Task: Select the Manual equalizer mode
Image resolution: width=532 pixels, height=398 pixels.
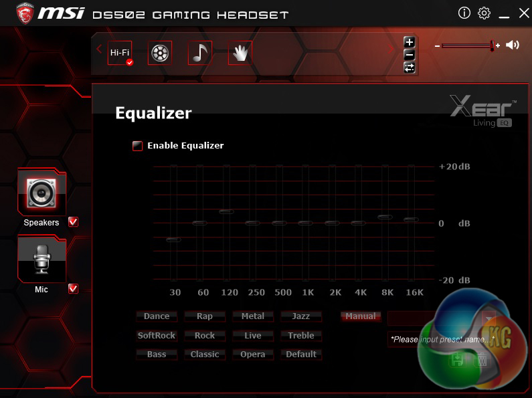Action: 361,316
